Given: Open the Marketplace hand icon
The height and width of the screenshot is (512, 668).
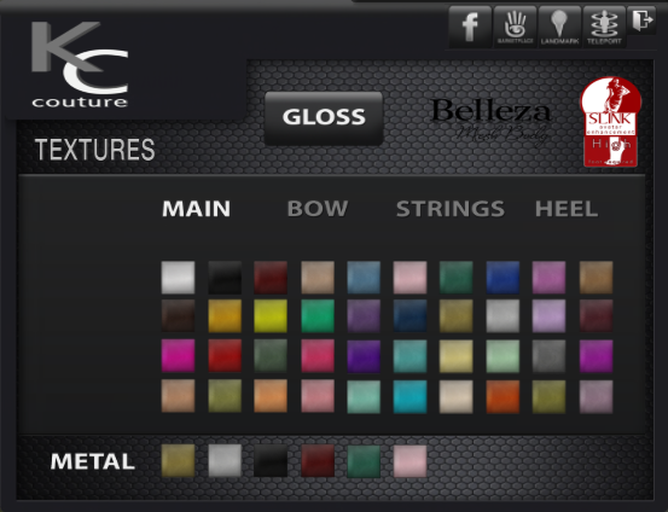Looking at the screenshot, I should pyautogui.click(x=515, y=26).
